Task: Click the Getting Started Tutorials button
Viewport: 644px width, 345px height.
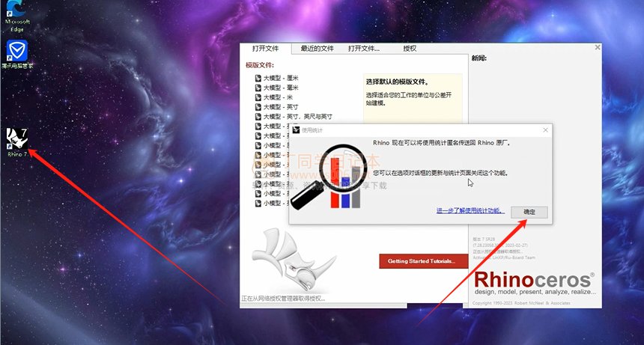Action: point(423,261)
